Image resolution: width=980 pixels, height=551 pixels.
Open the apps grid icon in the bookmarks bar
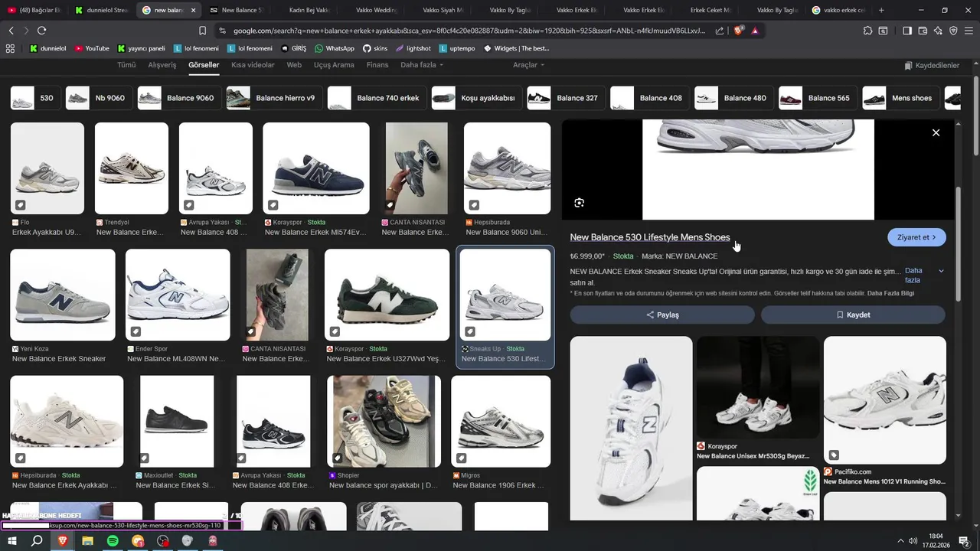[10, 48]
